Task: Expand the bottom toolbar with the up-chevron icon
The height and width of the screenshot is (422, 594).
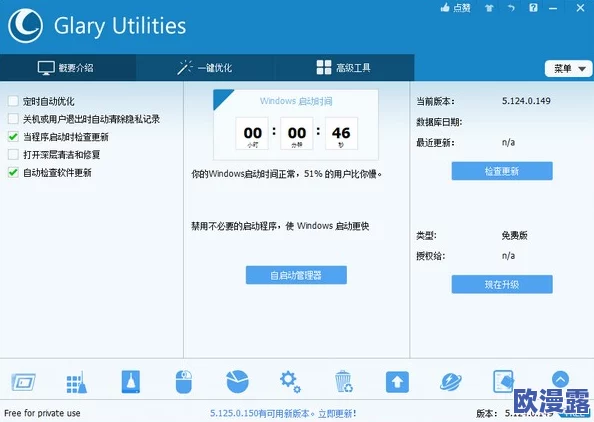Action: click(560, 379)
